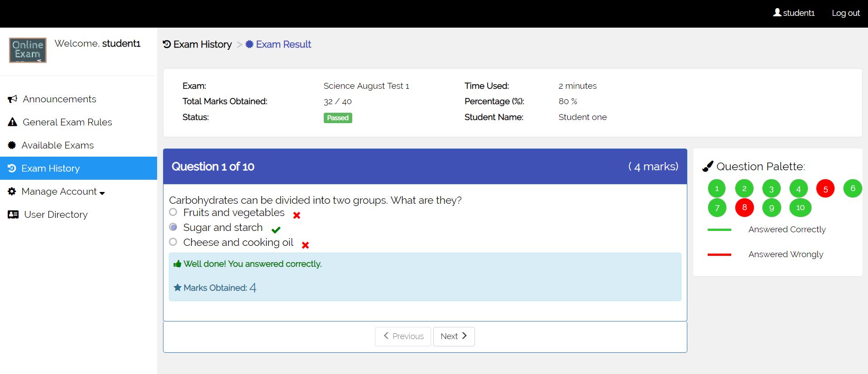
Task: Click the history clock icon in sidebar
Action: tap(12, 168)
